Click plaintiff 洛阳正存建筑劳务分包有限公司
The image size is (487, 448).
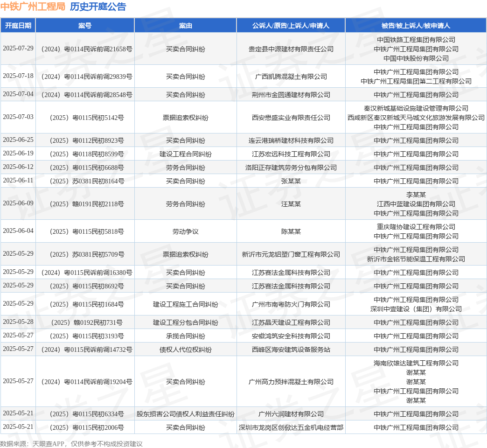[x=291, y=168]
